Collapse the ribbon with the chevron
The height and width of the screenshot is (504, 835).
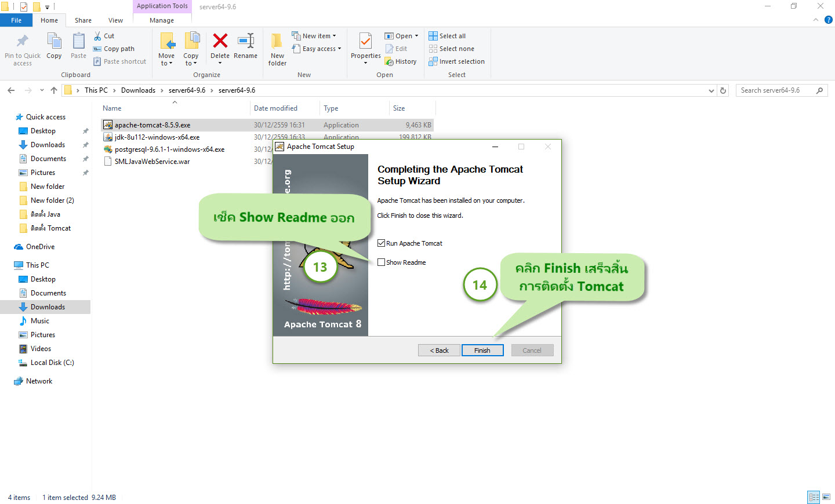[x=816, y=20]
